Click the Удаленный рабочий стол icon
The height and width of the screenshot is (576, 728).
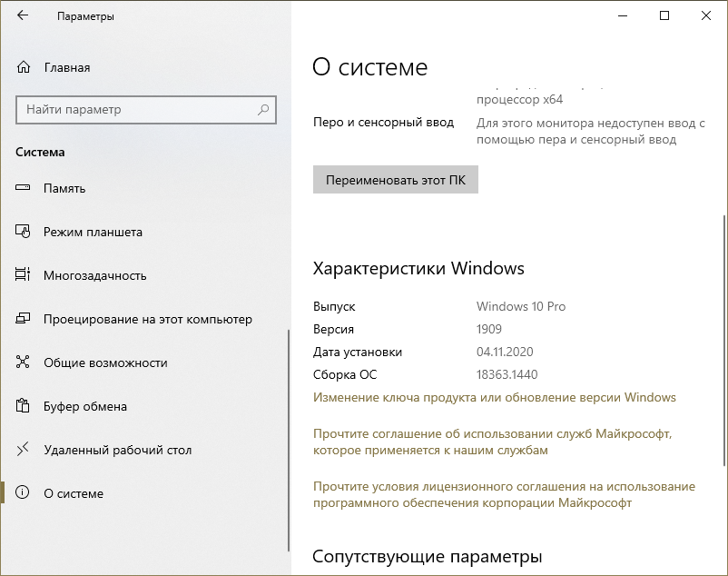pyautogui.click(x=25, y=450)
